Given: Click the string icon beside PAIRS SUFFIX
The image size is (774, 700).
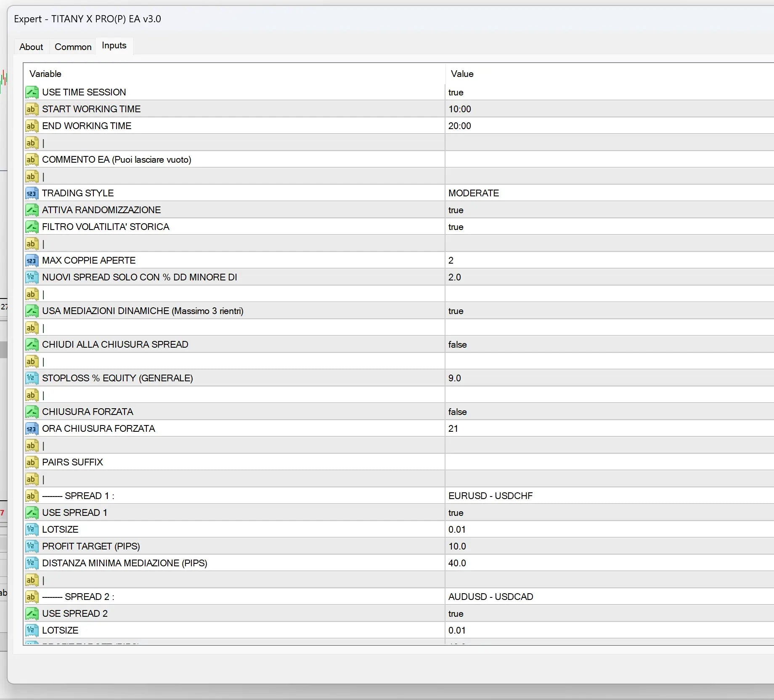Looking at the screenshot, I should pyautogui.click(x=32, y=462).
